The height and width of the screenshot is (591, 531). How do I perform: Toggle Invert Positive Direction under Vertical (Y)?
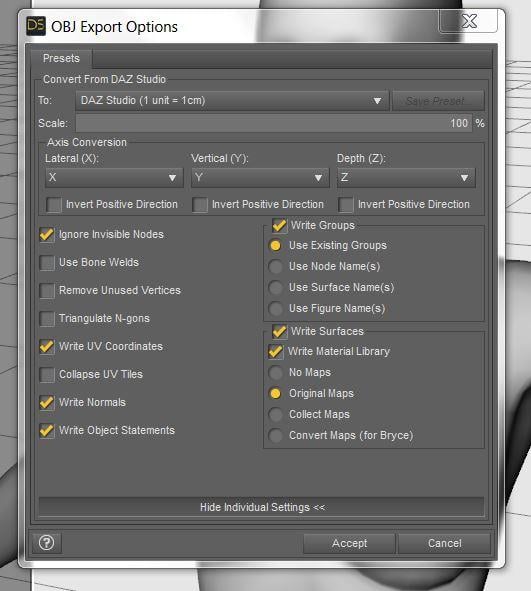[x=200, y=205]
